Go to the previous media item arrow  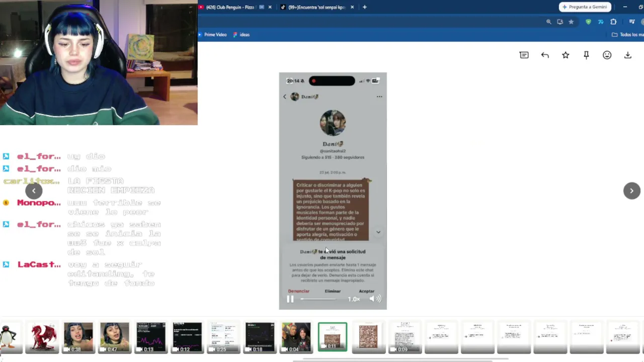point(34,191)
